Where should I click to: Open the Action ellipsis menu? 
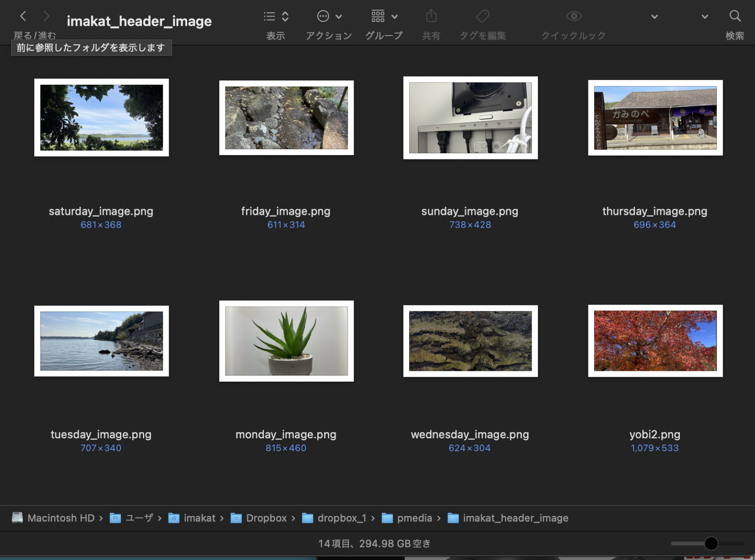click(x=323, y=17)
